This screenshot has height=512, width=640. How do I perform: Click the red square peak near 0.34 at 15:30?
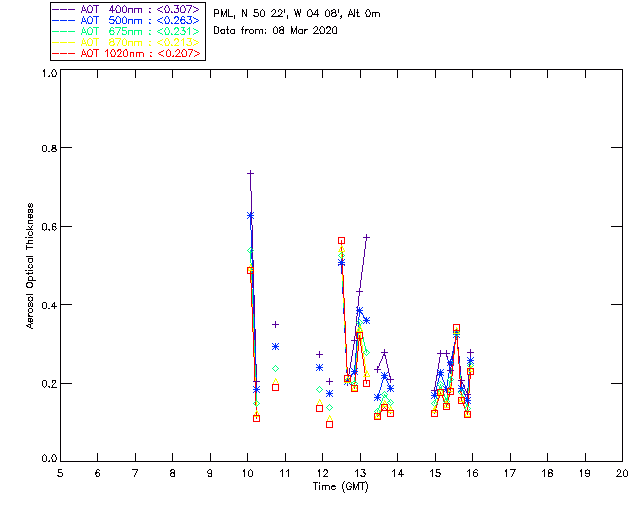[456, 328]
